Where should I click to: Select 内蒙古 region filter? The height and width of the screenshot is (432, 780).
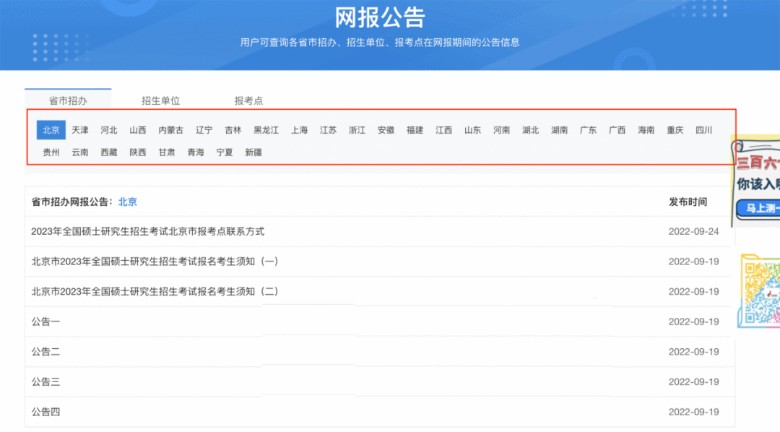coord(171,130)
